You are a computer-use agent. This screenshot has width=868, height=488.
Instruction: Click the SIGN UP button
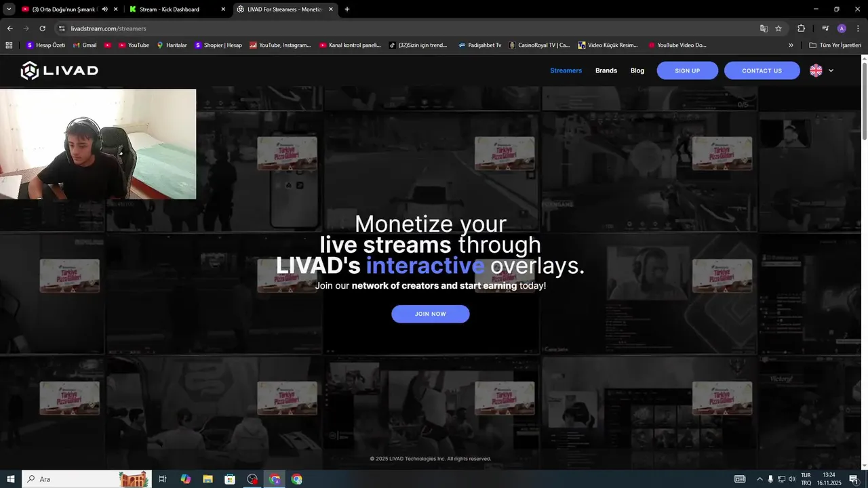(x=687, y=70)
